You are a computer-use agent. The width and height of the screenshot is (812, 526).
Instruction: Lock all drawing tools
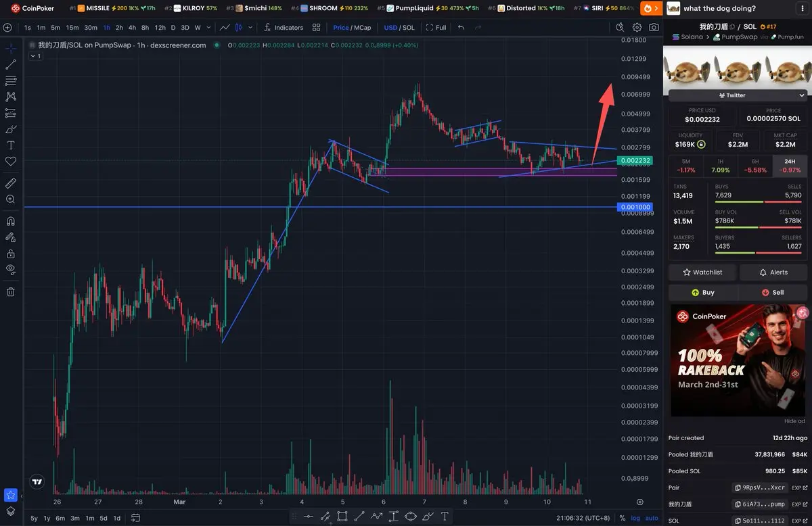coord(11,254)
